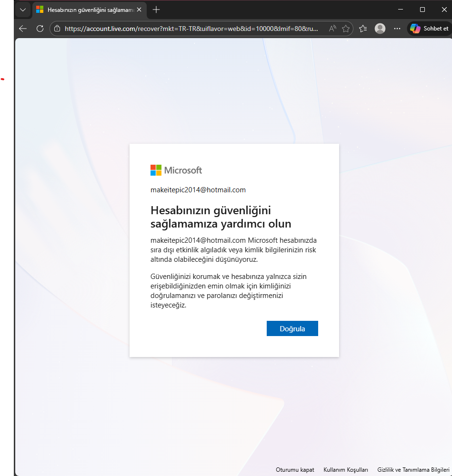Click the makeitepic2014@hotmail.com text under the logo

pos(198,190)
